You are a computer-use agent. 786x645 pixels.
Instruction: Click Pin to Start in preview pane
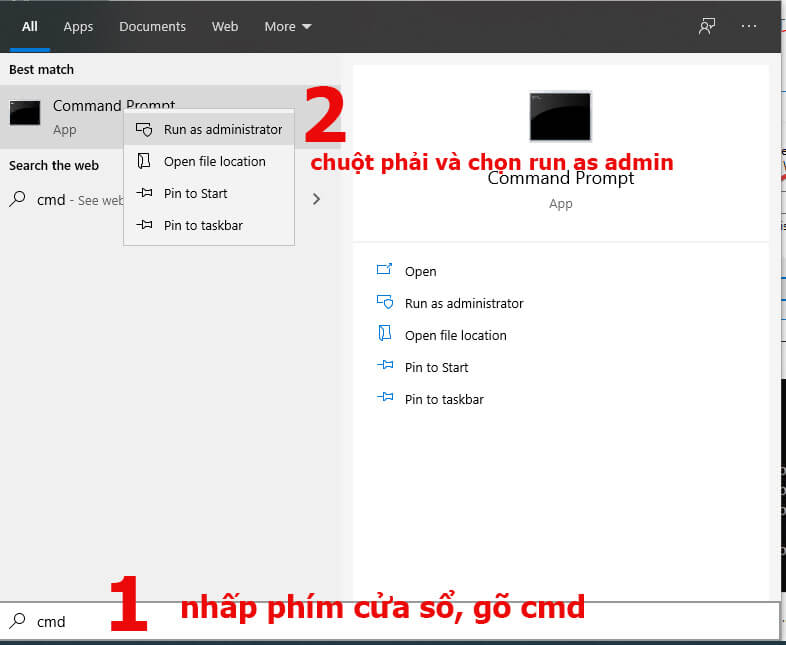click(436, 367)
